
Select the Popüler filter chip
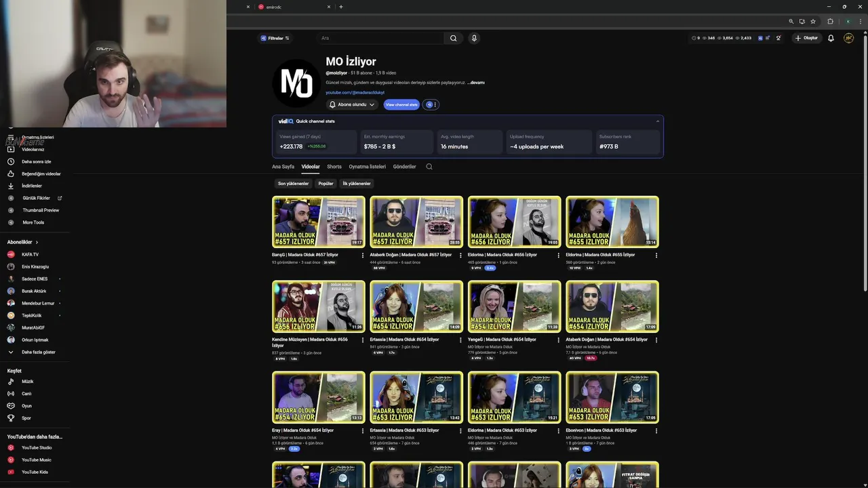(x=326, y=184)
